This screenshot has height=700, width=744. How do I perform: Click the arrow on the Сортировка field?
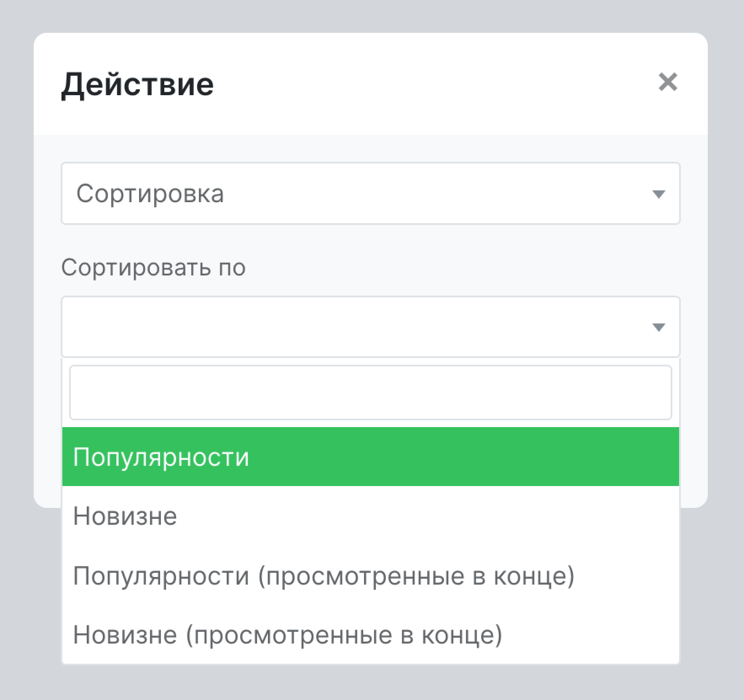pyautogui.click(x=659, y=194)
